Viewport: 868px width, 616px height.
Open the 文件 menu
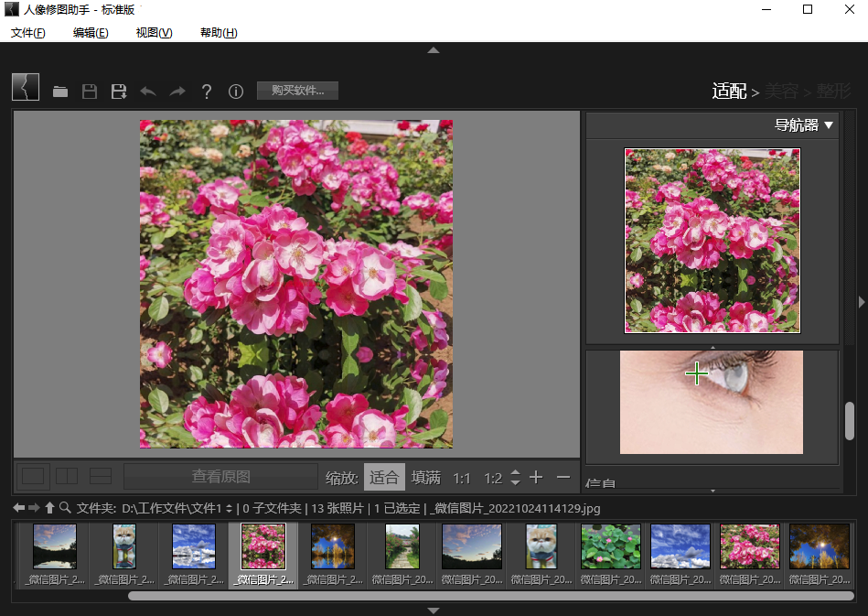[27, 33]
